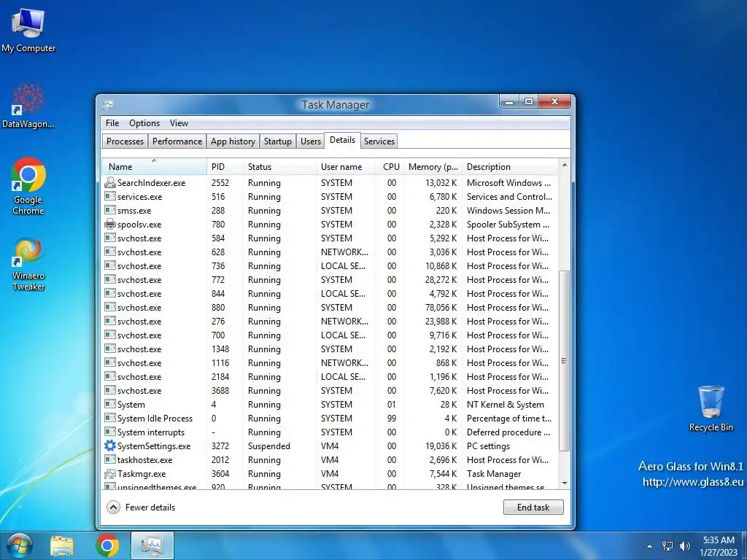This screenshot has height=560, width=747.
Task: Switch to the Processes tab
Action: (125, 141)
